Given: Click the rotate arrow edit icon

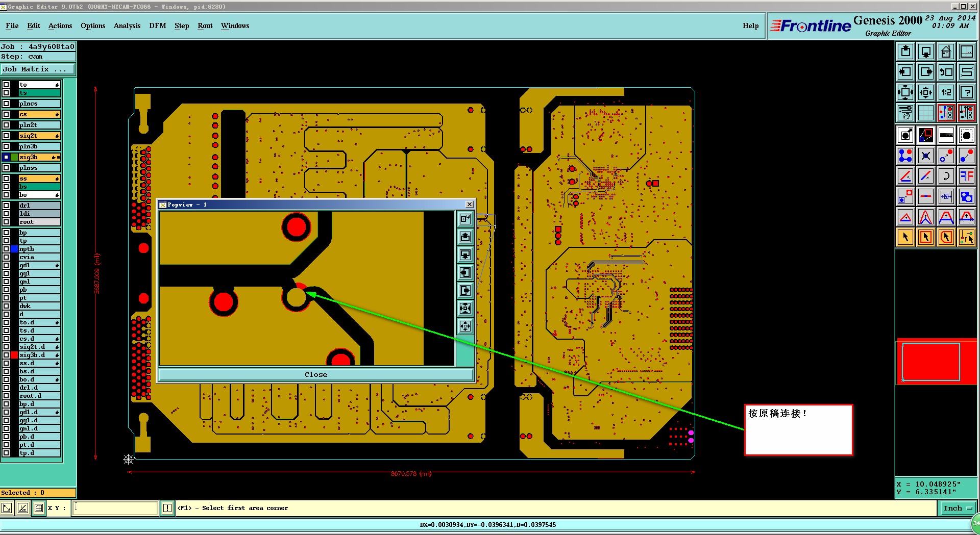Looking at the screenshot, I should (946, 176).
